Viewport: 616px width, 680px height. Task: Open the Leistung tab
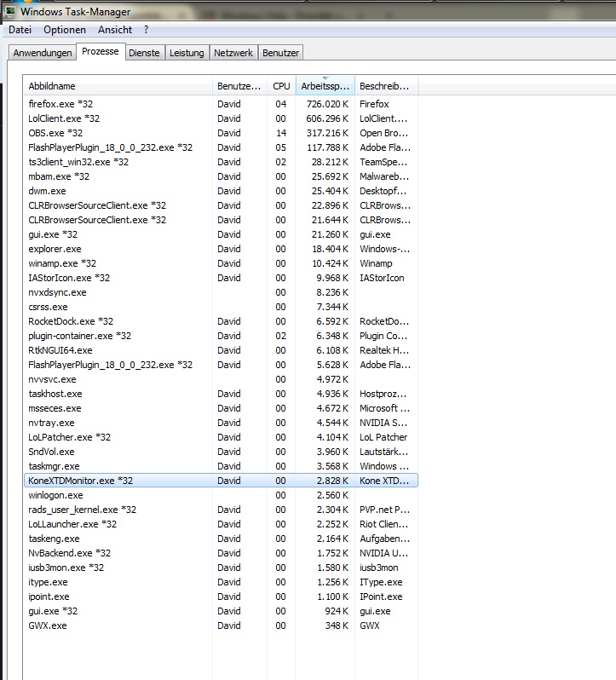[x=187, y=53]
